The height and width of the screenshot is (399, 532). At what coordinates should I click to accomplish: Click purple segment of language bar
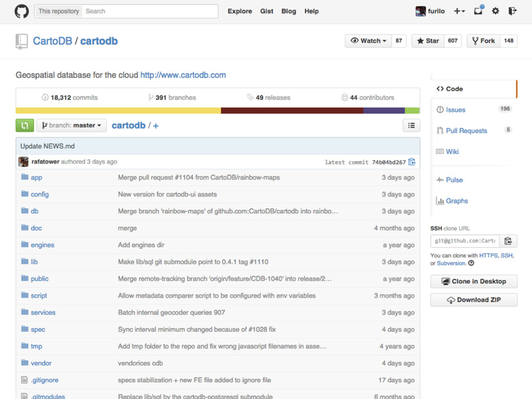(x=384, y=111)
